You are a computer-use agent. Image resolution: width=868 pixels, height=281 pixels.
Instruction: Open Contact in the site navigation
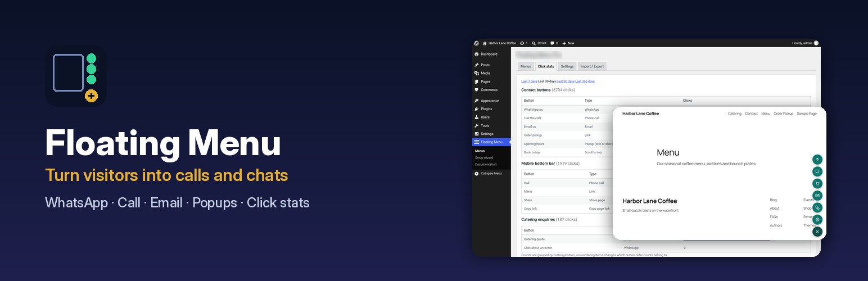pyautogui.click(x=751, y=114)
